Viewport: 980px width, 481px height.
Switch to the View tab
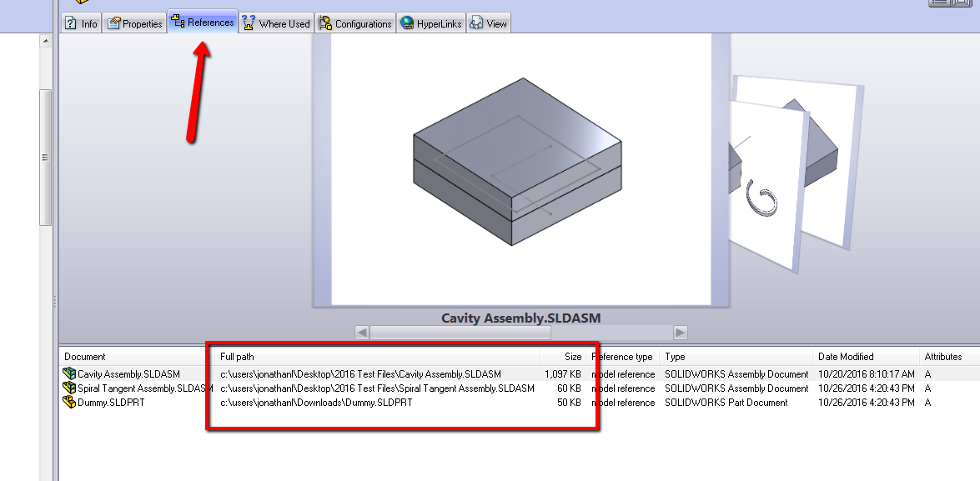(489, 23)
